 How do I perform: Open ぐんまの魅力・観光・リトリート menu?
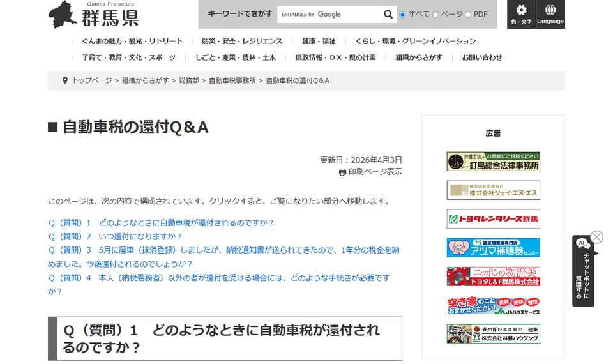pos(132,41)
